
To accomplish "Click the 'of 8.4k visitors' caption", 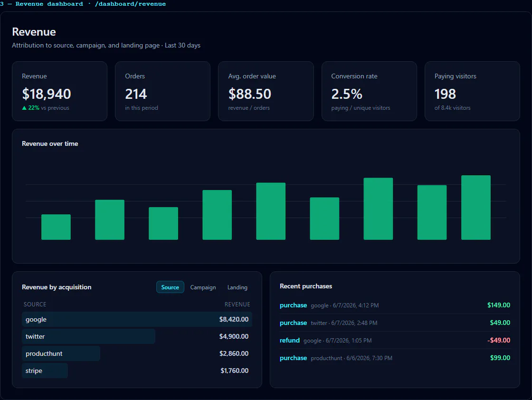I will click(x=452, y=108).
